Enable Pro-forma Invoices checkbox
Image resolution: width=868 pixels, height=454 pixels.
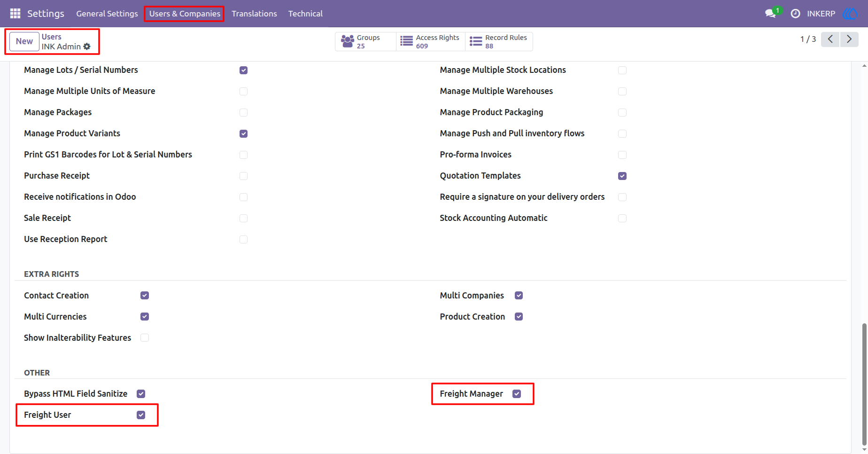(622, 155)
